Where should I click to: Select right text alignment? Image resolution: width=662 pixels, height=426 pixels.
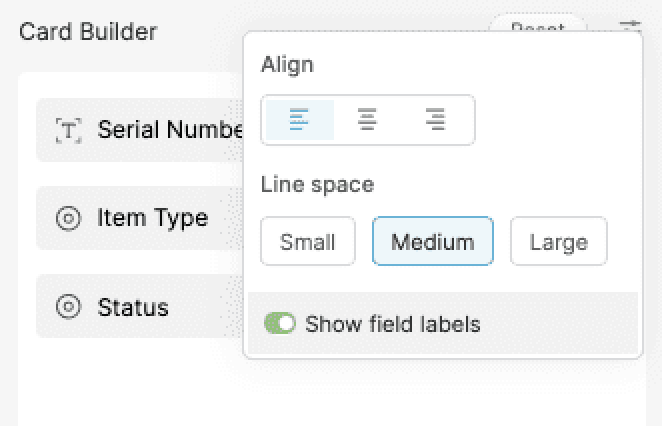coord(435,120)
